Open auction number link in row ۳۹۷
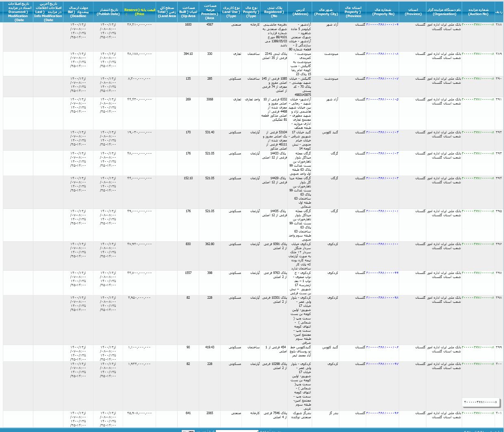The height and width of the screenshot is (432, 504). [x=478, y=273]
